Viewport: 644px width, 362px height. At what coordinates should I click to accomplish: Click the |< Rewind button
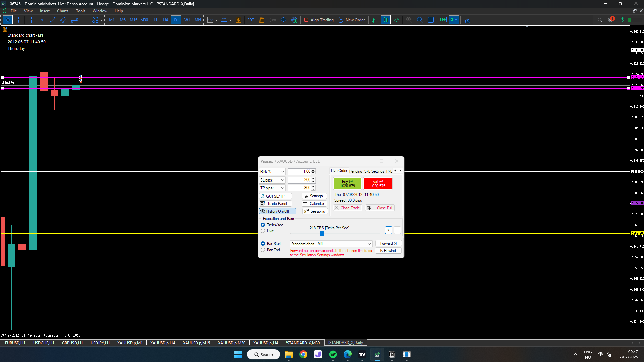(x=388, y=251)
